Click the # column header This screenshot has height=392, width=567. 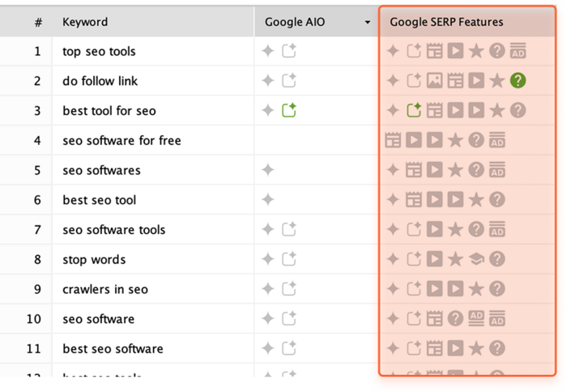(x=38, y=23)
